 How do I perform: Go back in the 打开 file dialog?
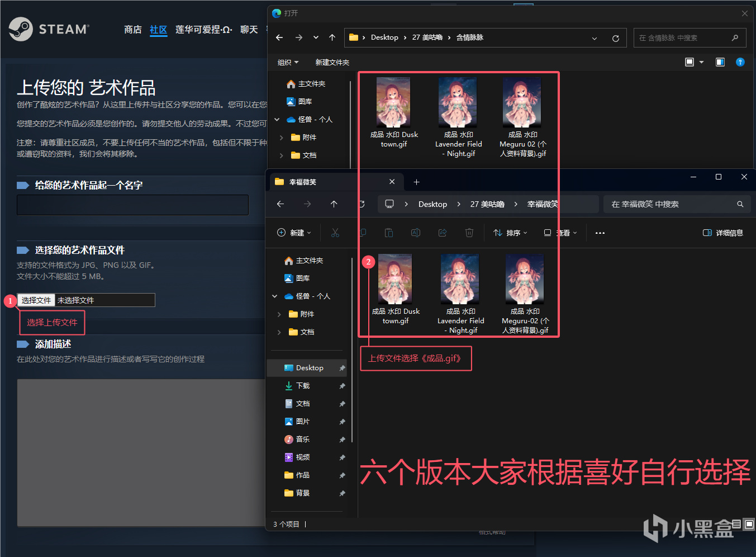coord(279,37)
